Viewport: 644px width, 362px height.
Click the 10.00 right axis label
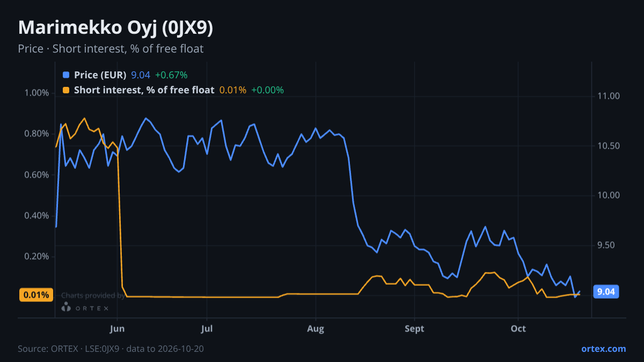point(608,195)
